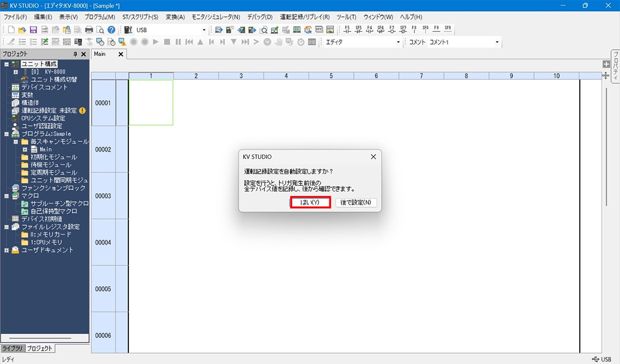Open the コメント1 comment dropdown
The height and width of the screenshot is (364, 620).
[x=497, y=42]
